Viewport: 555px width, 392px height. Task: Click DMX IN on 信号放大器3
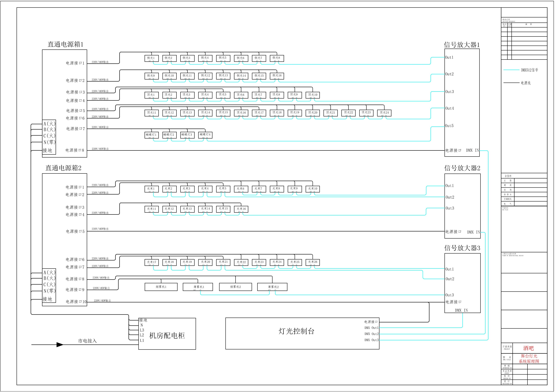pos(461,310)
